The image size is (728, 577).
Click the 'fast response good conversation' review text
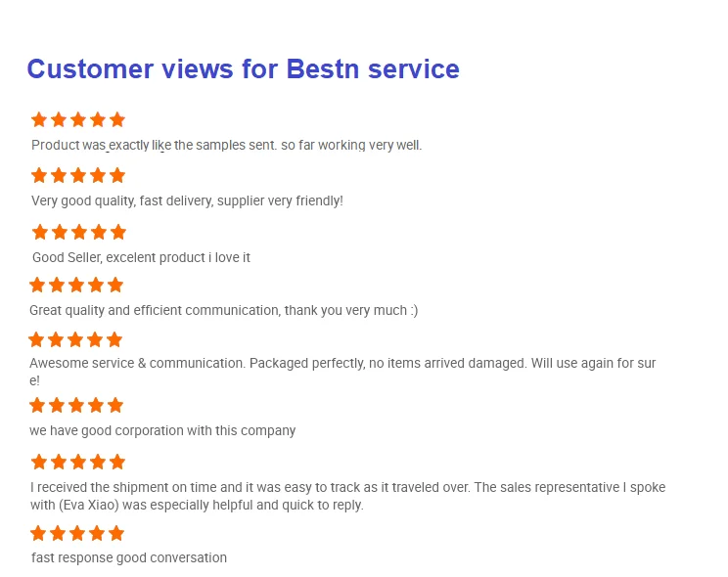pos(129,558)
